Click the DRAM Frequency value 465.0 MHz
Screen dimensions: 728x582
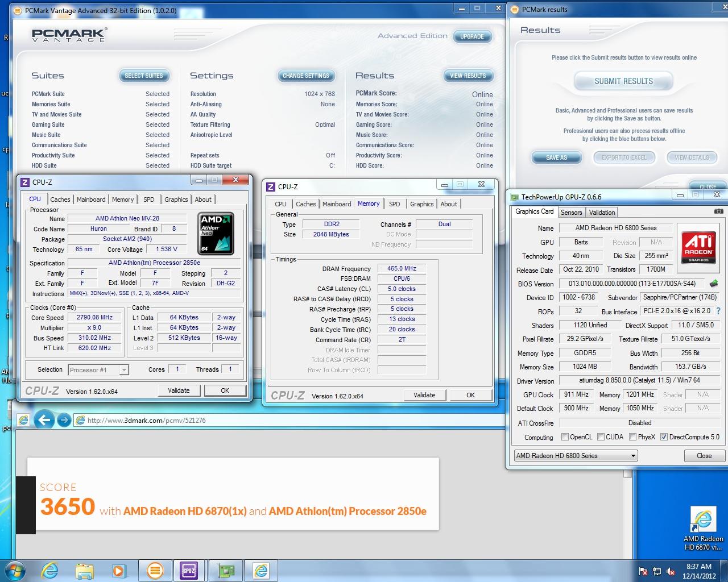tap(402, 268)
